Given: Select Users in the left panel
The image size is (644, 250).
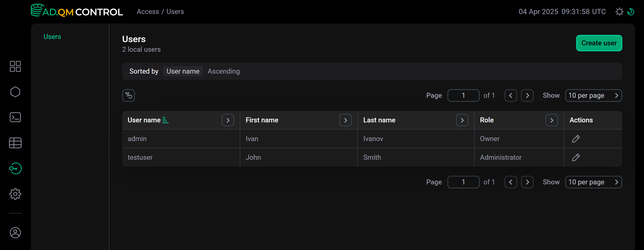Looking at the screenshot, I should click(x=52, y=36).
